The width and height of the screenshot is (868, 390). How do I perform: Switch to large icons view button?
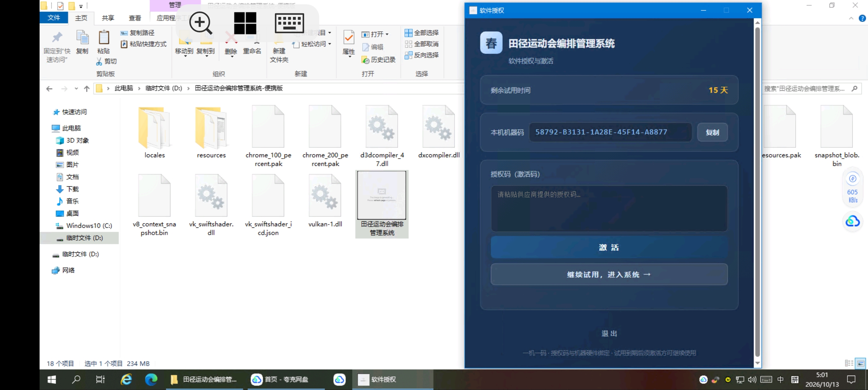(861, 363)
